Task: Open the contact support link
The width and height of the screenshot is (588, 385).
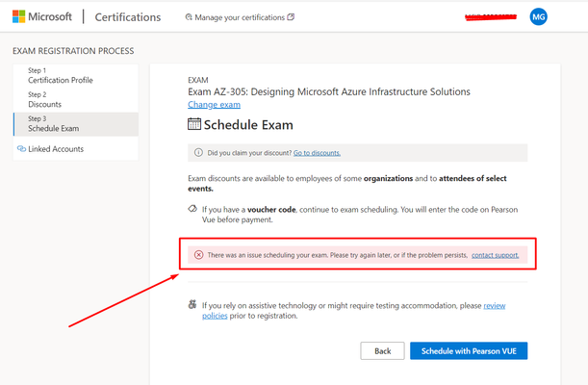Action: tap(495, 255)
